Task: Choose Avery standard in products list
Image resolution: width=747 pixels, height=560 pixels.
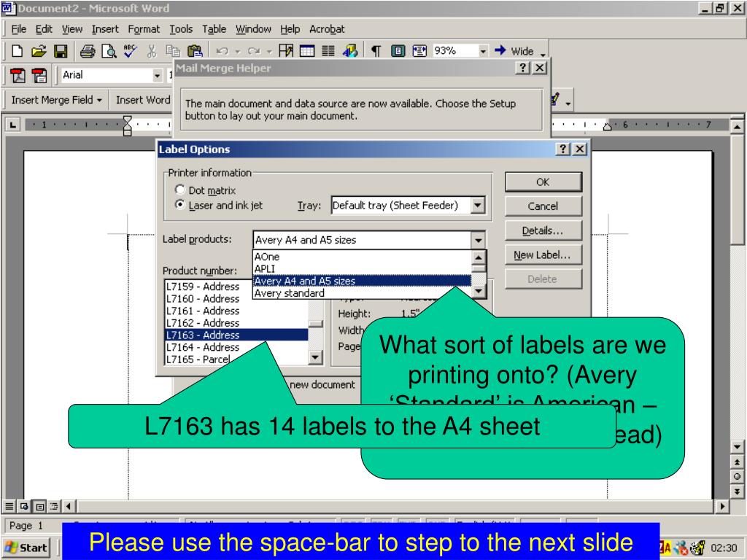Action: 362,293
